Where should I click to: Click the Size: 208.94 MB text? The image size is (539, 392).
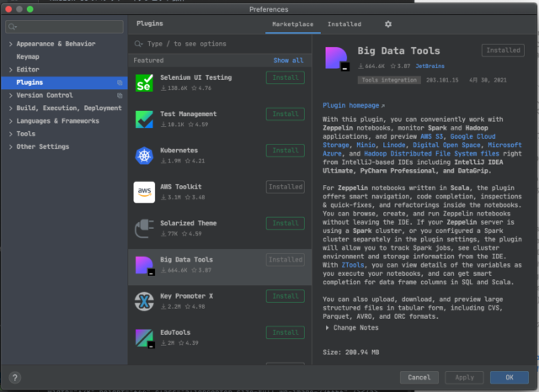click(x=351, y=352)
